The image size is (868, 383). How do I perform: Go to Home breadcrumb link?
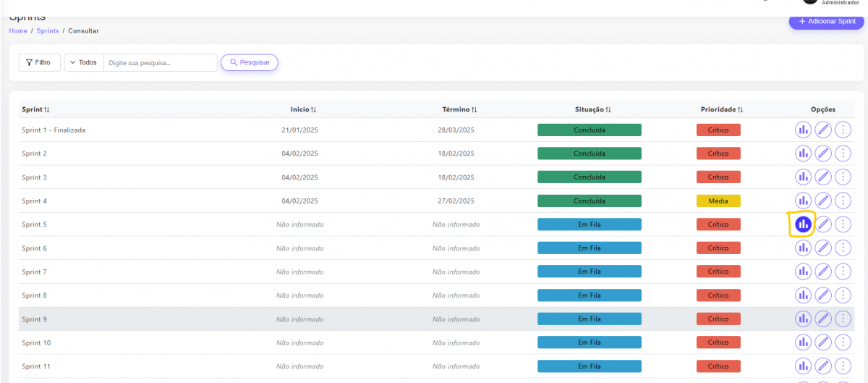point(18,31)
